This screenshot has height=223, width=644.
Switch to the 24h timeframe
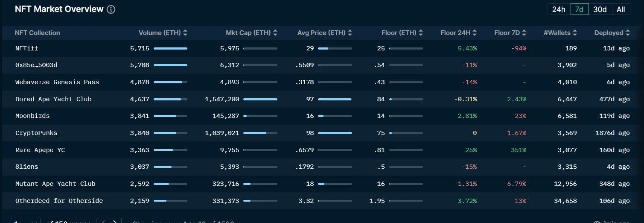(559, 9)
